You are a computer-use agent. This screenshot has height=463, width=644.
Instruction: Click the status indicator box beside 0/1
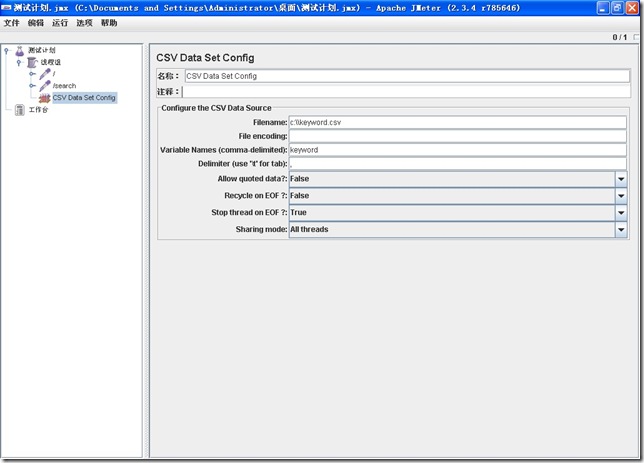coord(637,37)
